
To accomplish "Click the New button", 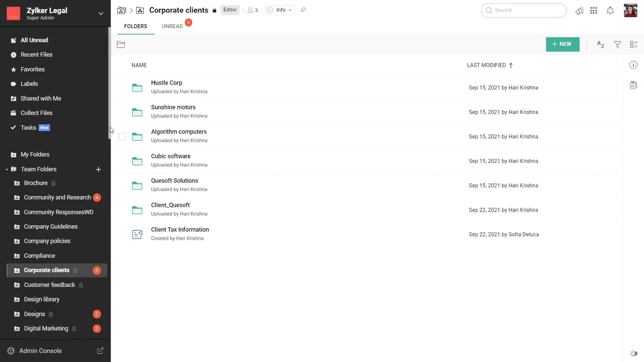I will click(x=562, y=44).
